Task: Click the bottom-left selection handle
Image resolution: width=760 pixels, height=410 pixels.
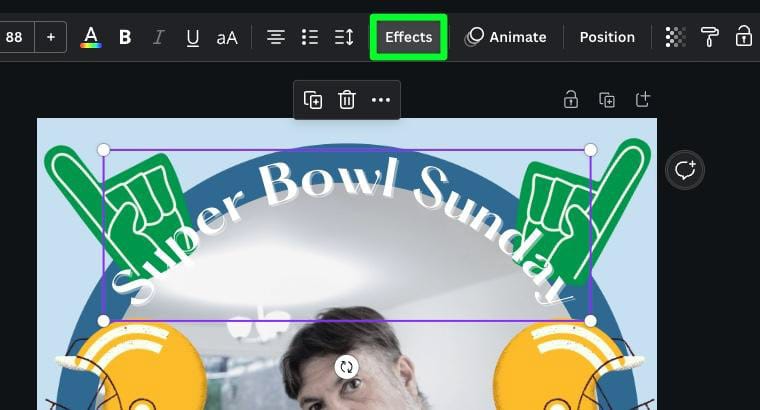Action: tap(103, 321)
